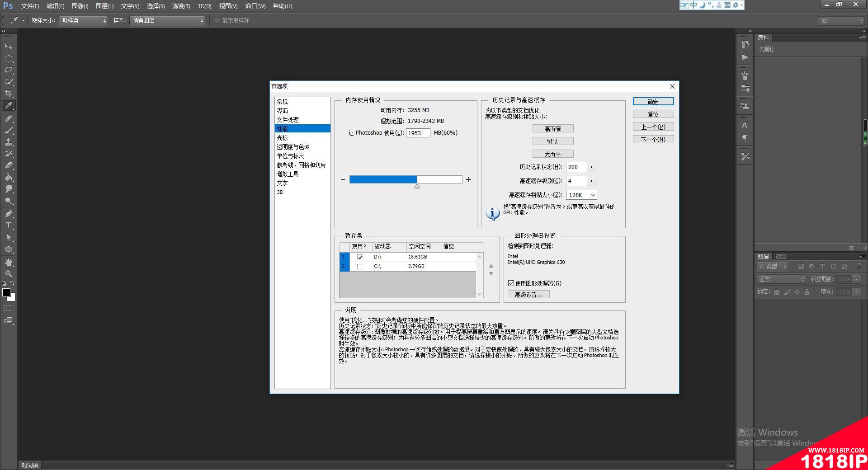Open the 3D workspace dropdown

[x=841, y=21]
